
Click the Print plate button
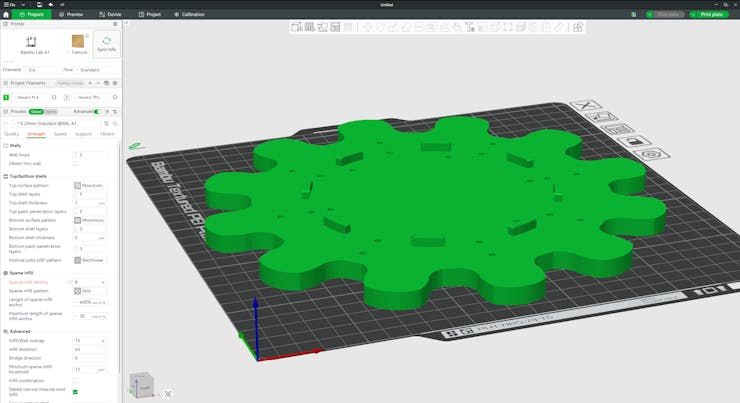[708, 15]
